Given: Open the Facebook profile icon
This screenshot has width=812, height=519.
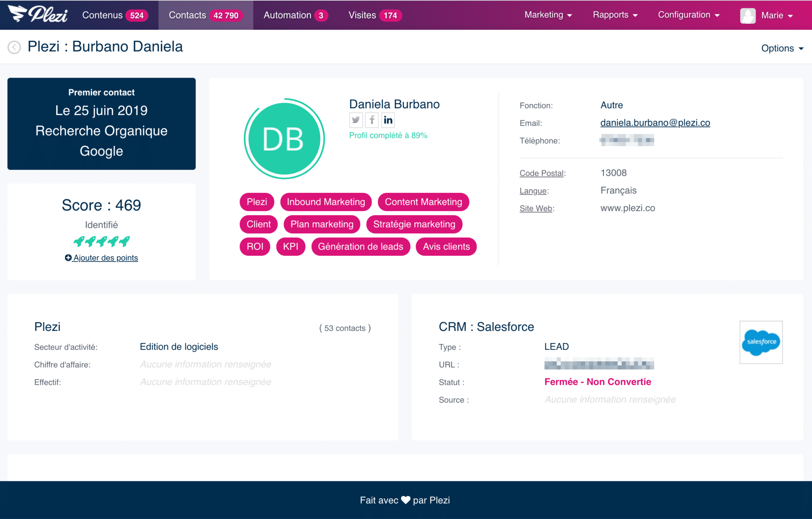Looking at the screenshot, I should (x=372, y=120).
